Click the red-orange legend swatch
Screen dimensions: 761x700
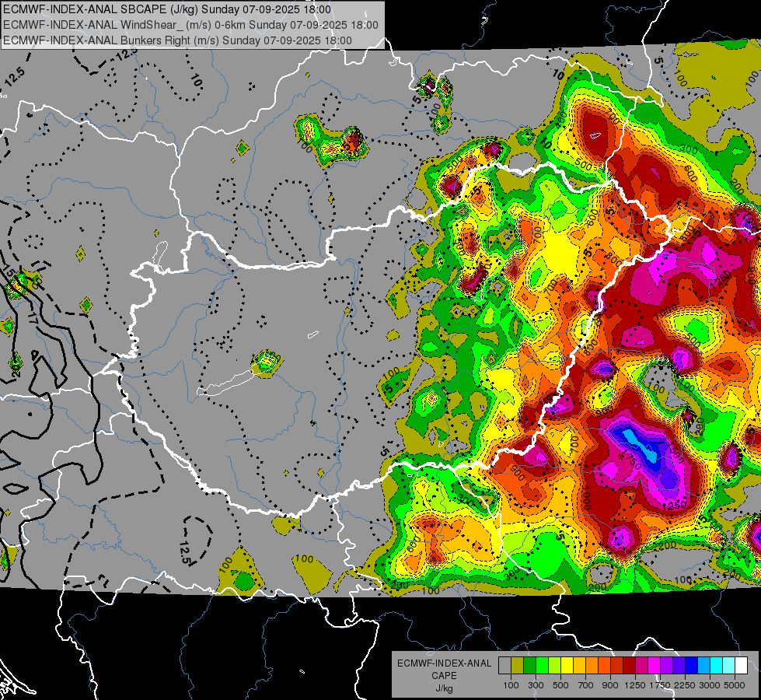604,666
